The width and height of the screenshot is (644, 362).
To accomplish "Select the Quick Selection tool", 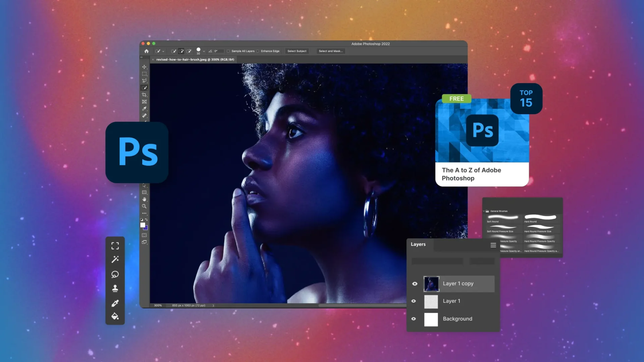I will point(145,87).
